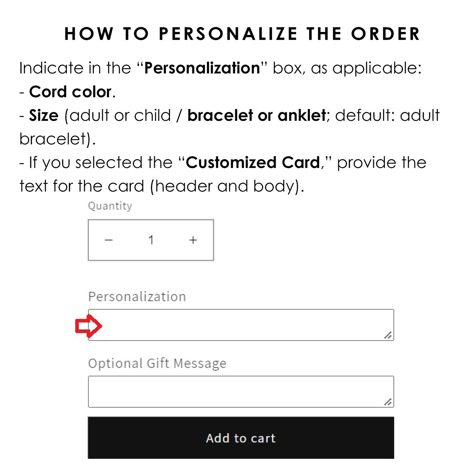The width and height of the screenshot is (476, 476).
Task: Click the 'default: adult' text
Action: (387, 116)
